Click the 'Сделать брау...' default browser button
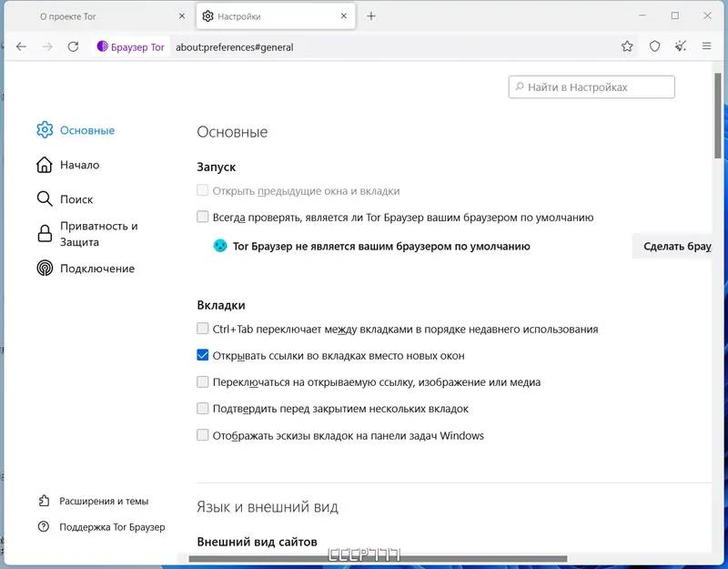Viewport: 728px width, 569px height. point(672,246)
